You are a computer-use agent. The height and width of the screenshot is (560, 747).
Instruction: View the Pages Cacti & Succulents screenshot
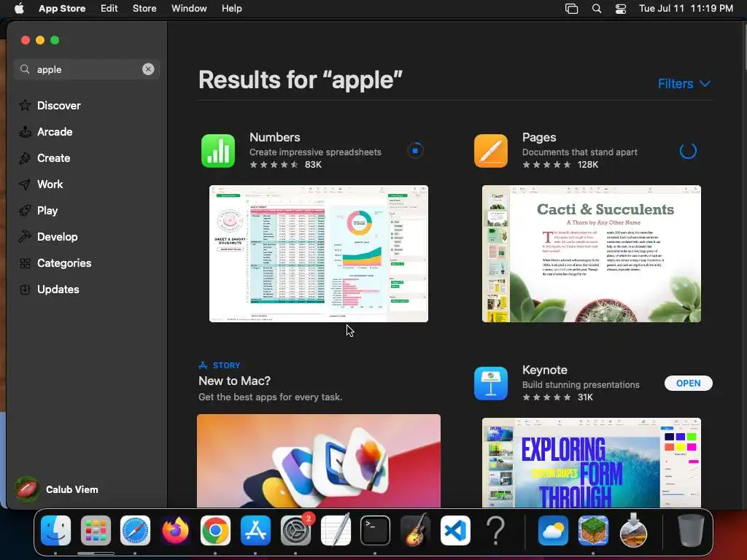591,254
